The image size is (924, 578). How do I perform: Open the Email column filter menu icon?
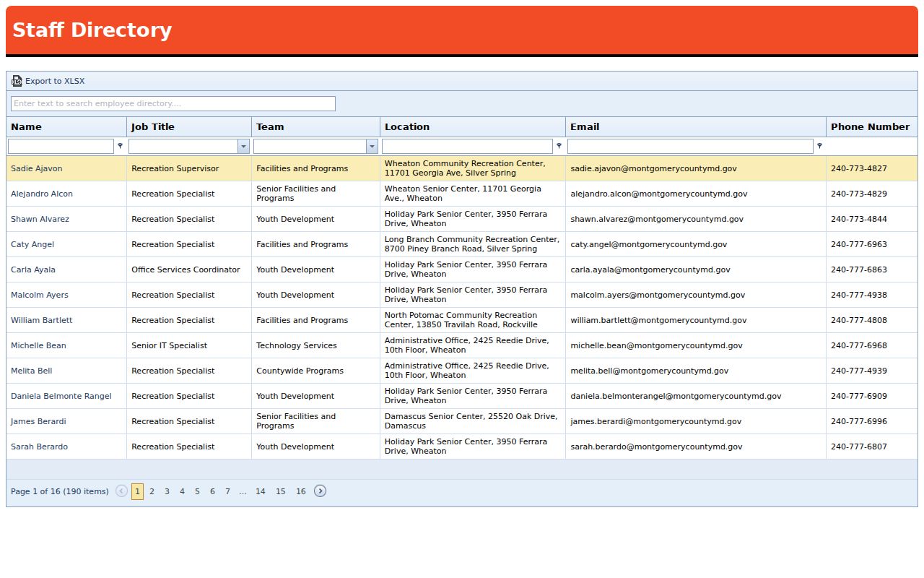click(x=819, y=146)
